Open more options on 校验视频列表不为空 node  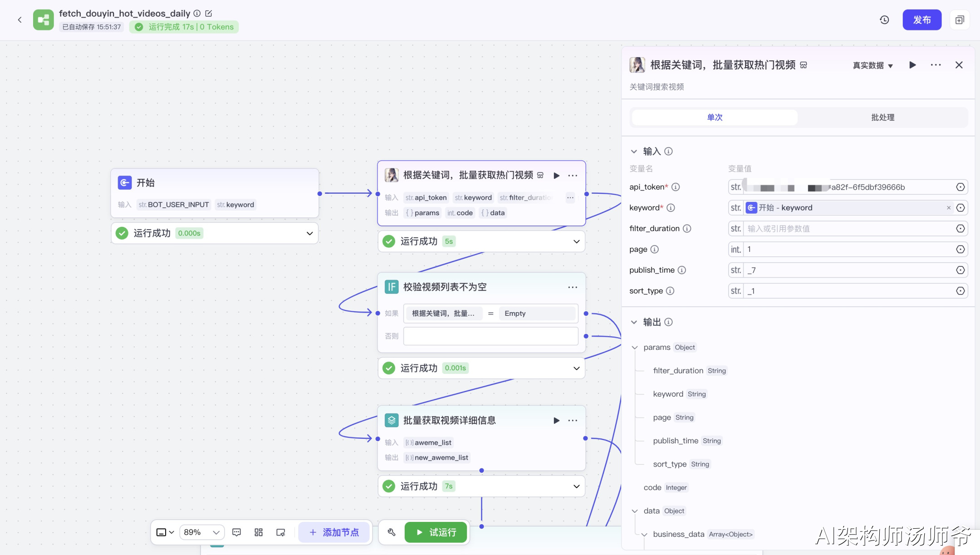(x=573, y=287)
